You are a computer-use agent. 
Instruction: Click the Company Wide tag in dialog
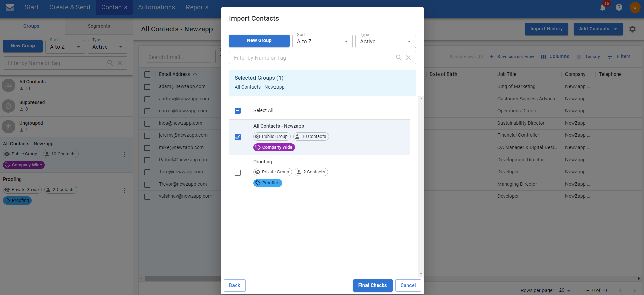pyautogui.click(x=274, y=147)
